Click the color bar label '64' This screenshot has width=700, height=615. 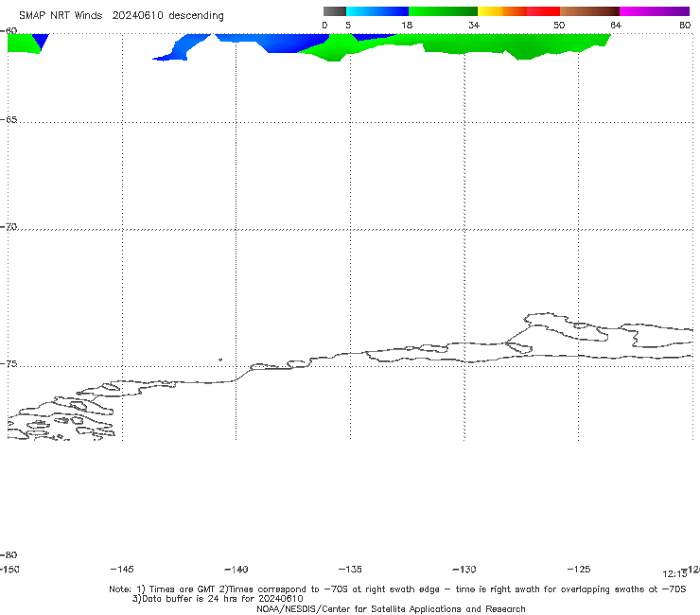616,26
